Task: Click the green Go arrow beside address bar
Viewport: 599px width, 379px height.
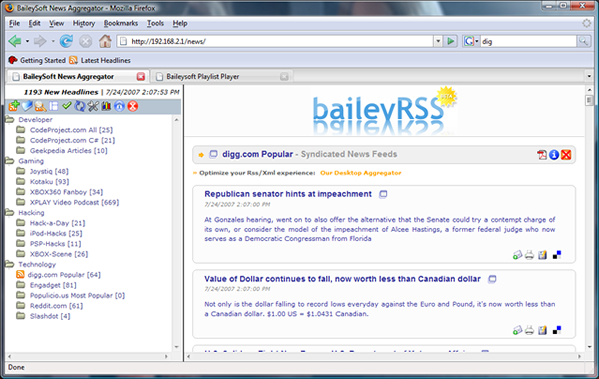Action: click(x=451, y=41)
